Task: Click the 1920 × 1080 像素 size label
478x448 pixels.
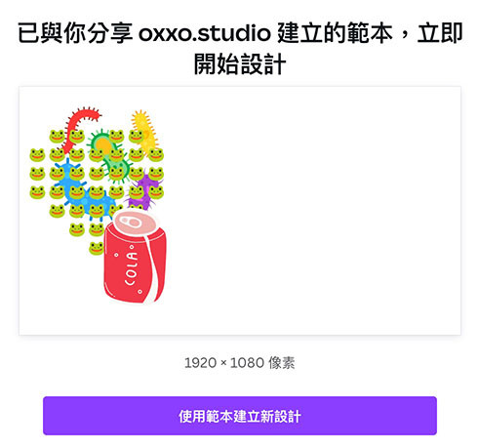Action: (240, 363)
